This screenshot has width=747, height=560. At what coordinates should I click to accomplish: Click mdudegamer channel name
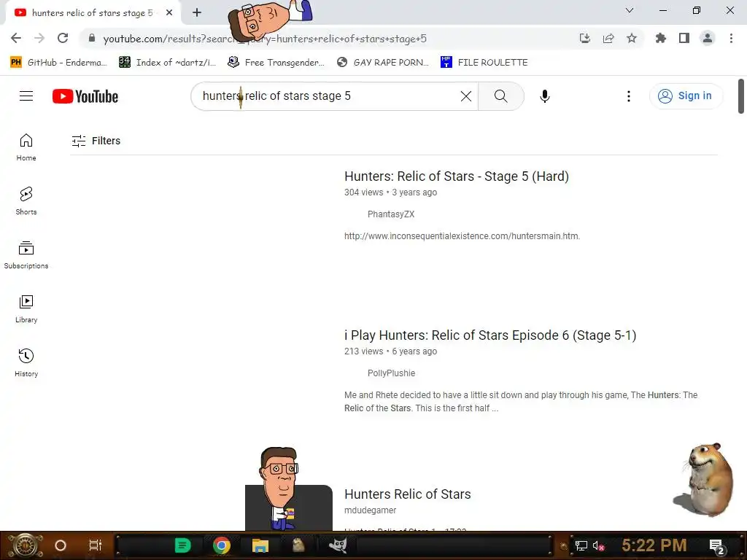tap(370, 510)
